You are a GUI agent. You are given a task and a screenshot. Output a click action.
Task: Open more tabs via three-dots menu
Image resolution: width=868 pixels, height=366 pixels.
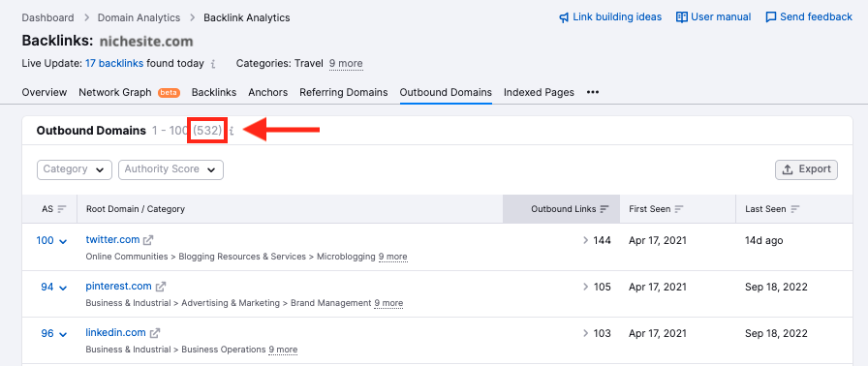(x=592, y=92)
